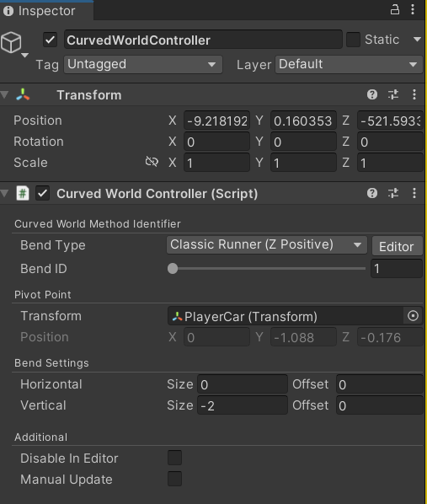Click the Rotation X field
This screenshot has height=504, width=427.
[x=217, y=142]
